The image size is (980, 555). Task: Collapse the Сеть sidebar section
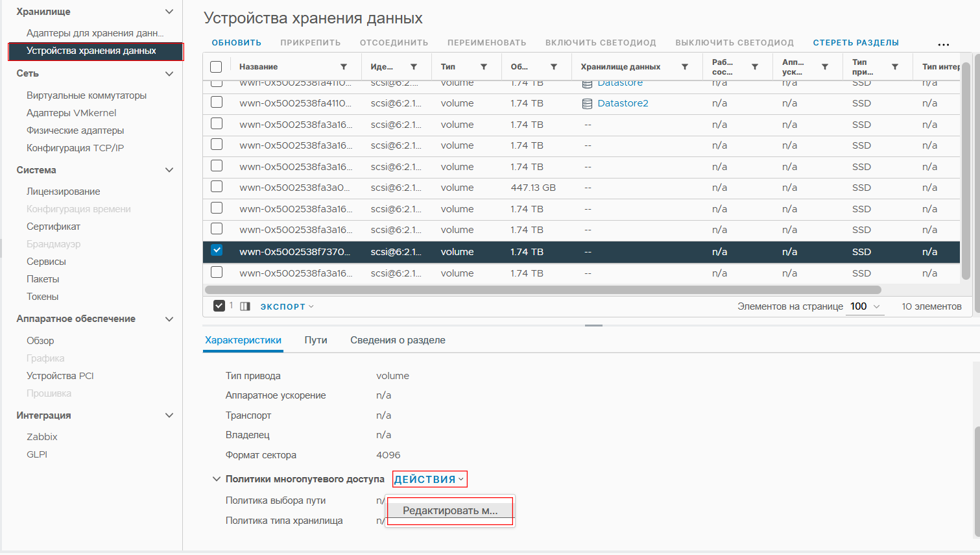tap(169, 74)
